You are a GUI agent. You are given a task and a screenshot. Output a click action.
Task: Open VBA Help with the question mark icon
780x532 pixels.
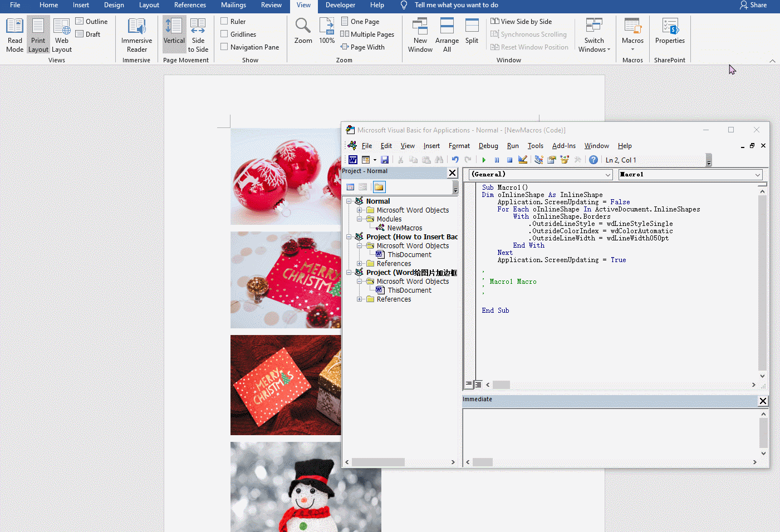pyautogui.click(x=593, y=160)
